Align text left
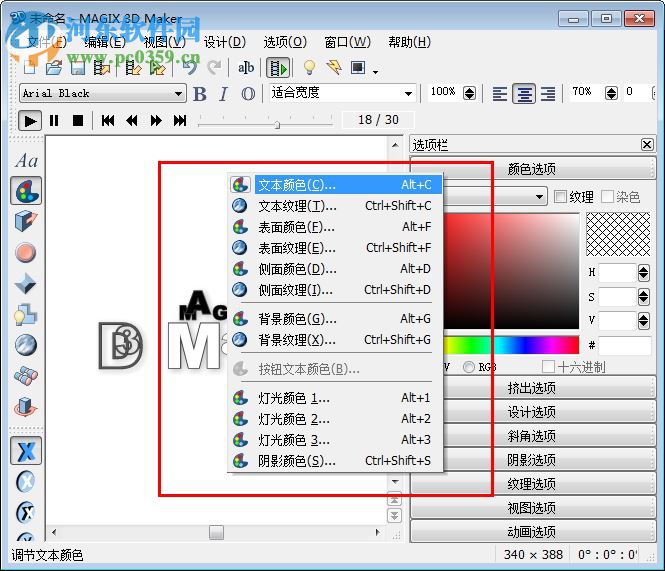The height and width of the screenshot is (571, 665). click(500, 93)
